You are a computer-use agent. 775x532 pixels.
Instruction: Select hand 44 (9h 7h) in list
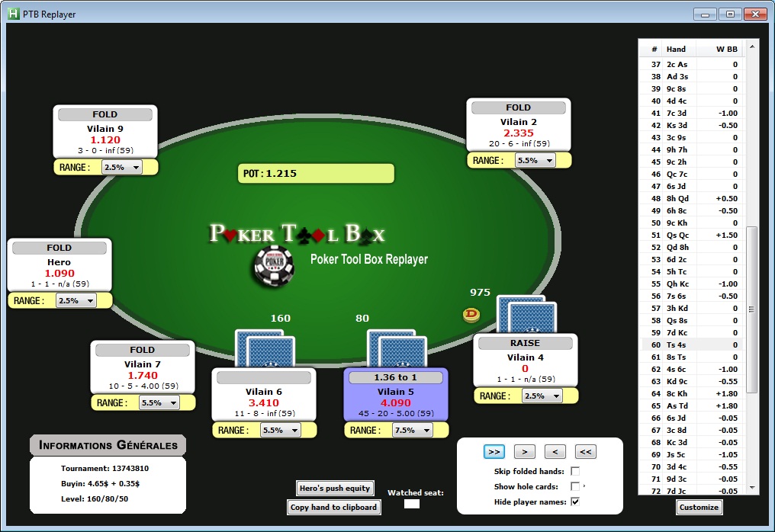[x=692, y=149]
